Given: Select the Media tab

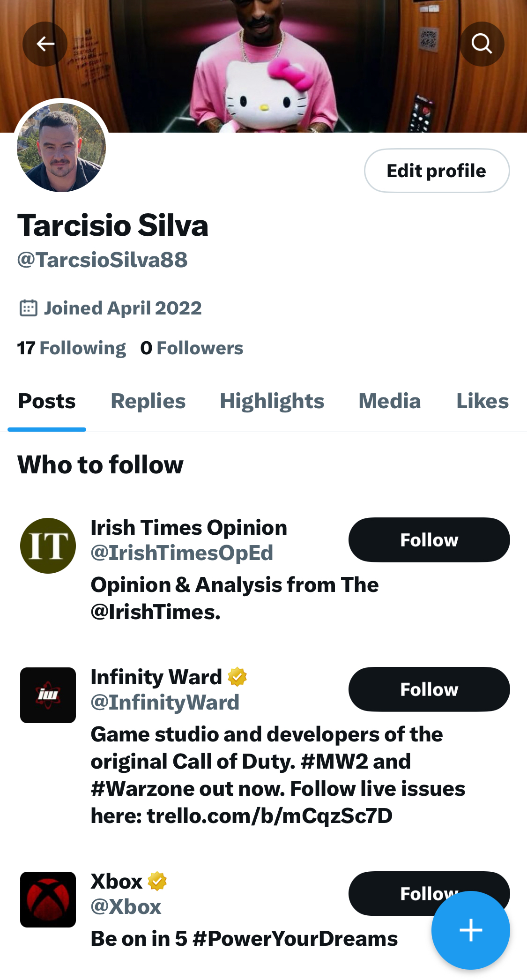Looking at the screenshot, I should [389, 401].
